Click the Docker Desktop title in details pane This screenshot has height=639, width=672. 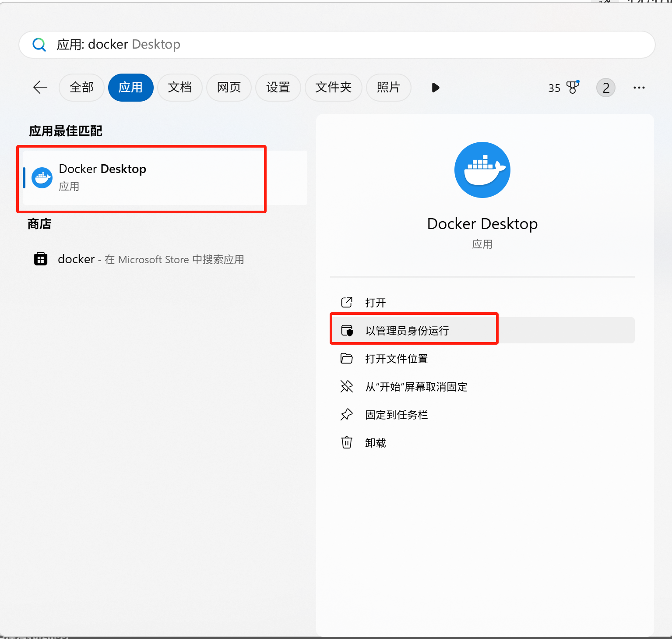(x=482, y=224)
